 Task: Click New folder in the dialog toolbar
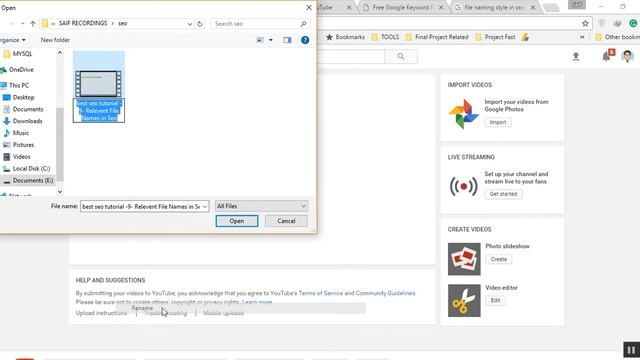point(55,40)
